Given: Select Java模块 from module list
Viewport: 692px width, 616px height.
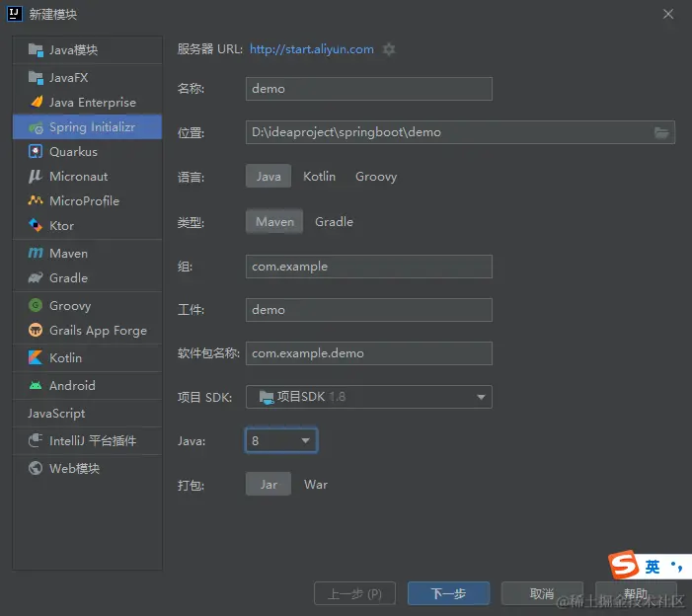Looking at the screenshot, I should pyautogui.click(x=88, y=50).
